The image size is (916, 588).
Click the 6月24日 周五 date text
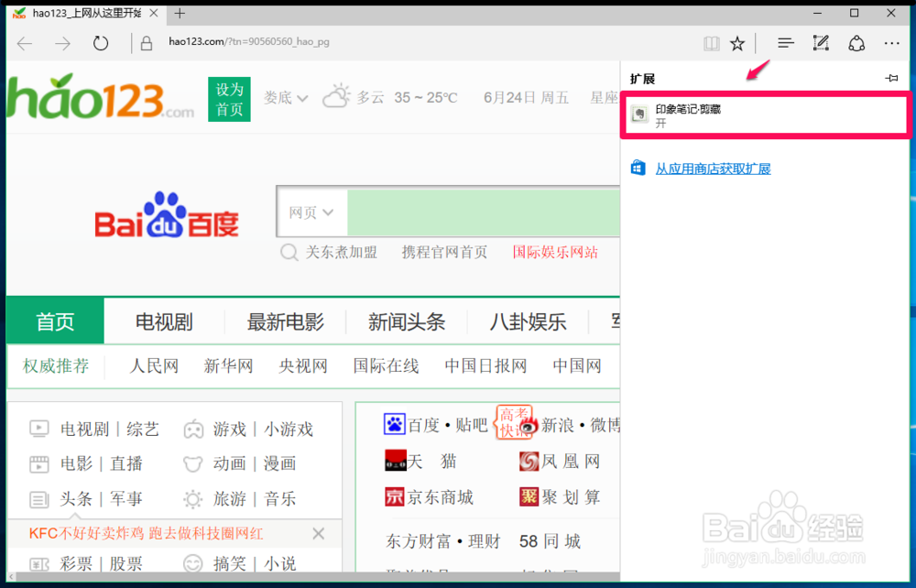[x=526, y=97]
